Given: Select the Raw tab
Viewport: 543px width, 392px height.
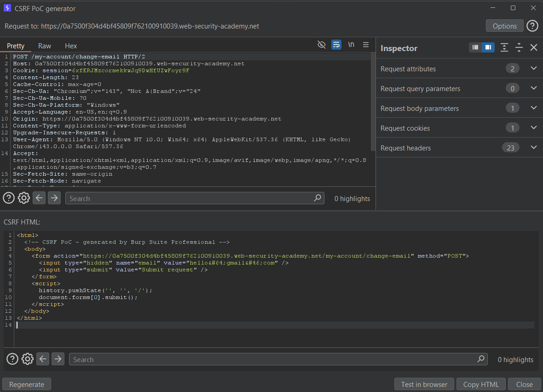Looking at the screenshot, I should pos(45,46).
